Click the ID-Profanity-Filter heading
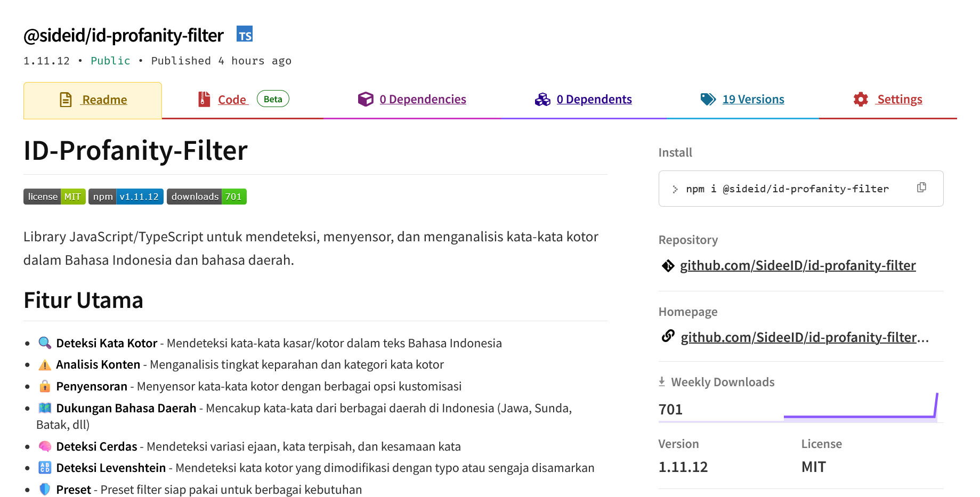 tap(135, 150)
